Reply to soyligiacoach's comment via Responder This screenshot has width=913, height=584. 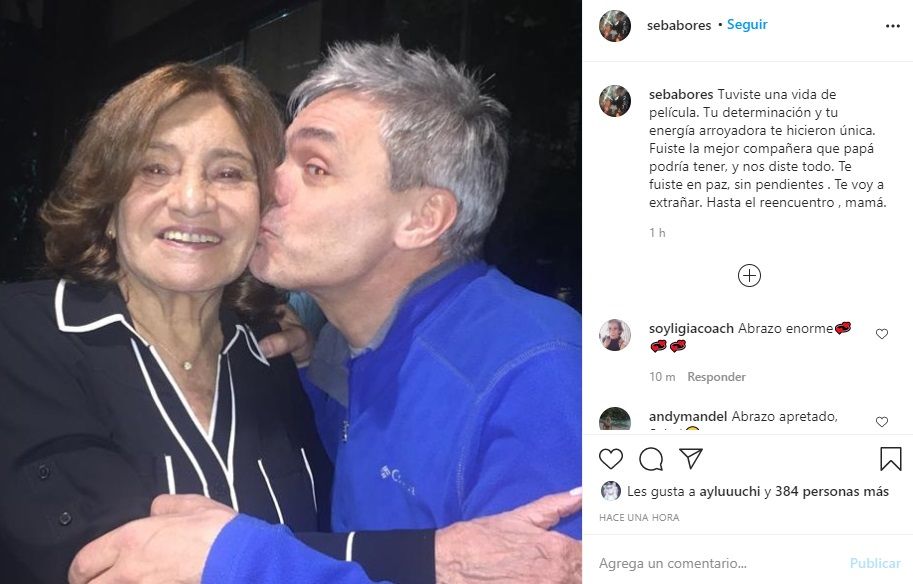click(716, 377)
